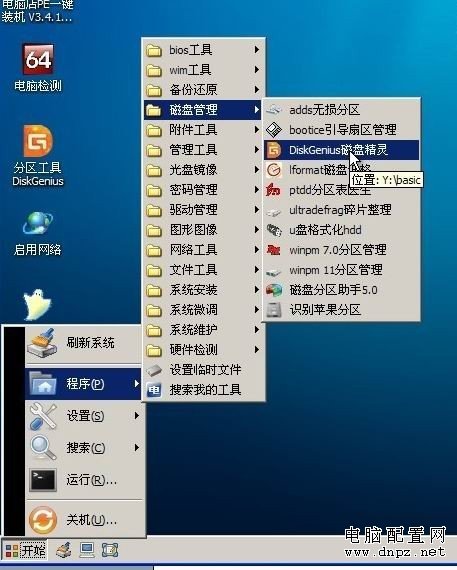This screenshot has height=570, width=457.
Task: Click the ghost desktop icon
Action: [x=37, y=305]
